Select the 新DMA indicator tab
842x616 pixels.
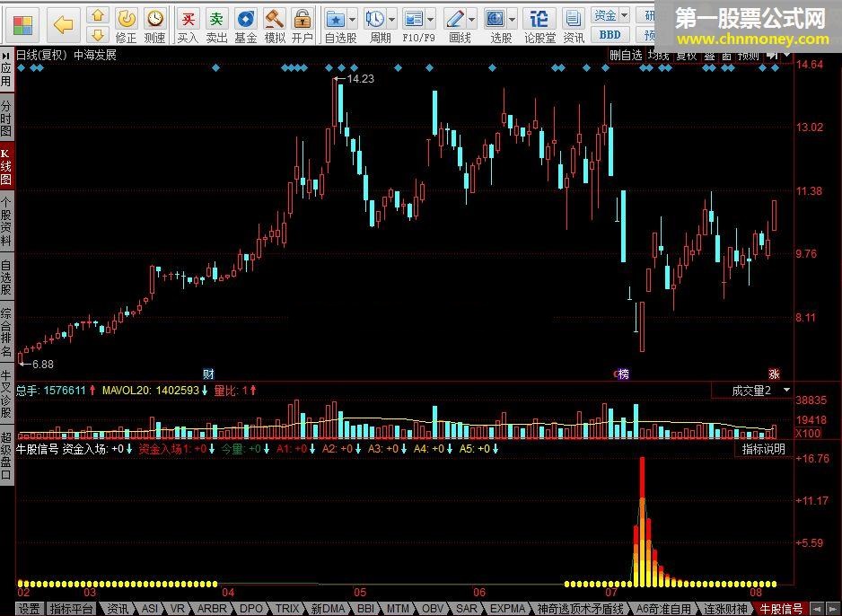[328, 609]
